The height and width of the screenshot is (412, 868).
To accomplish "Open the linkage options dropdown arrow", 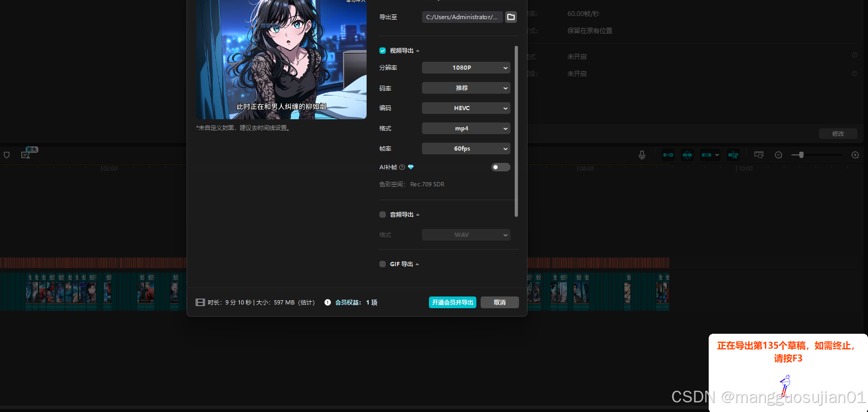I will [717, 155].
